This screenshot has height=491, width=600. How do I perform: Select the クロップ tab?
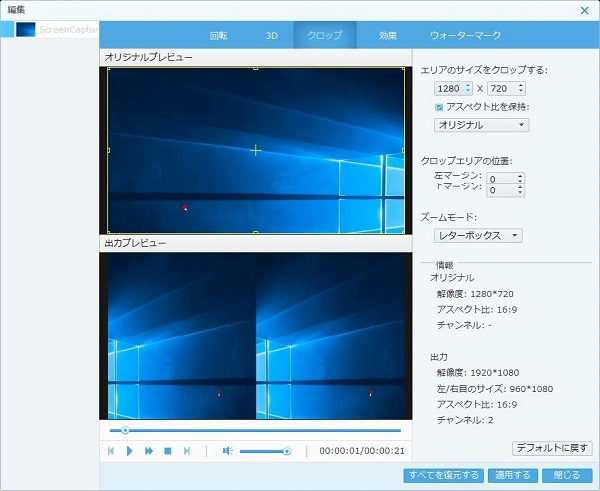pos(325,36)
